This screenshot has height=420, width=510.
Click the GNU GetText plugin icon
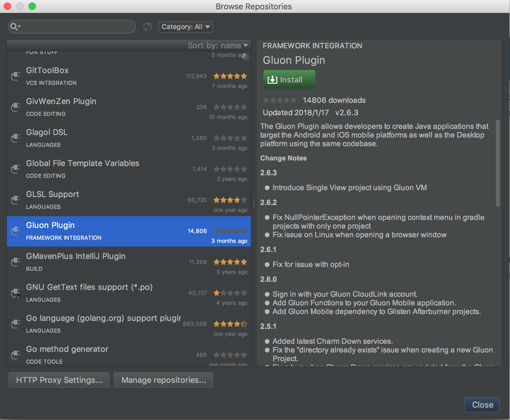click(15, 293)
